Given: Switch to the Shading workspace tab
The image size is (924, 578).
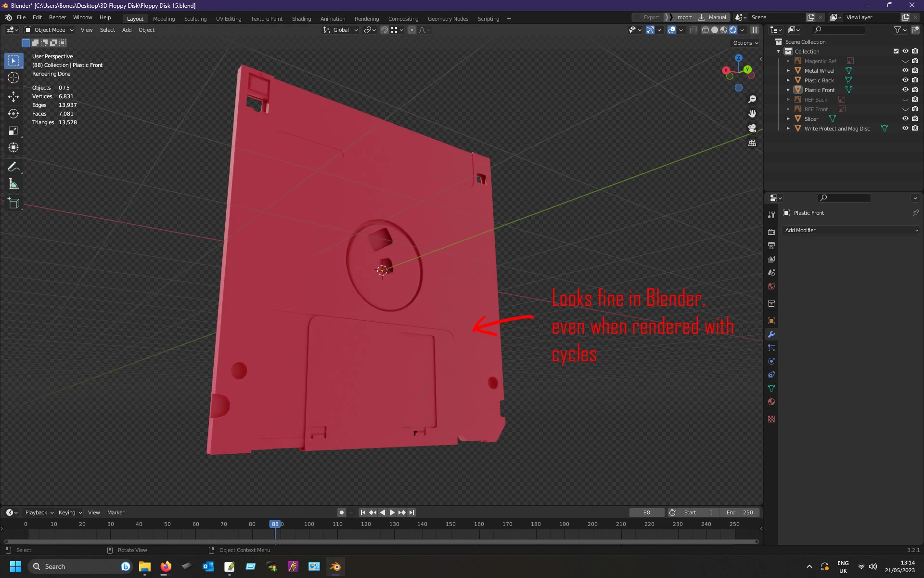Looking at the screenshot, I should tap(301, 19).
